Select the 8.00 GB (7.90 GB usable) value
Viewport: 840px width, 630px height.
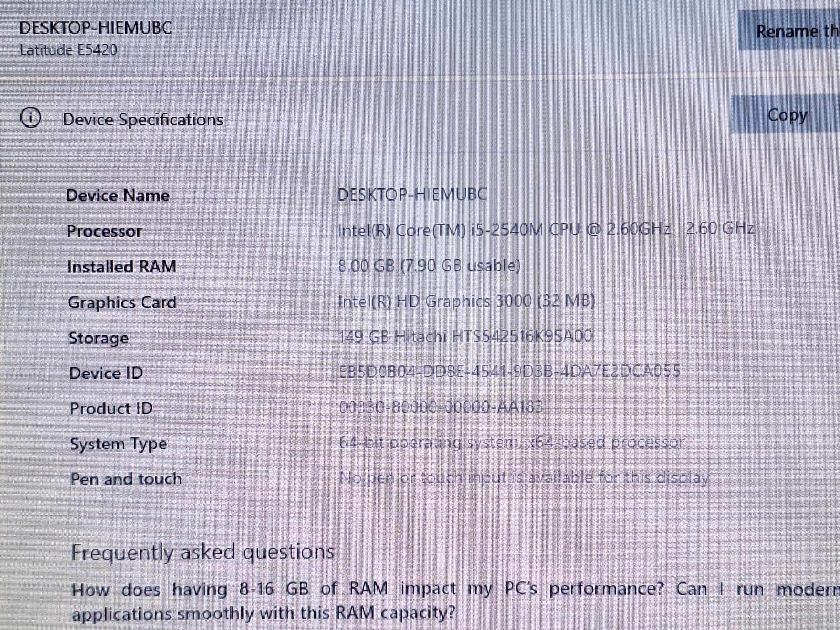pyautogui.click(x=429, y=266)
